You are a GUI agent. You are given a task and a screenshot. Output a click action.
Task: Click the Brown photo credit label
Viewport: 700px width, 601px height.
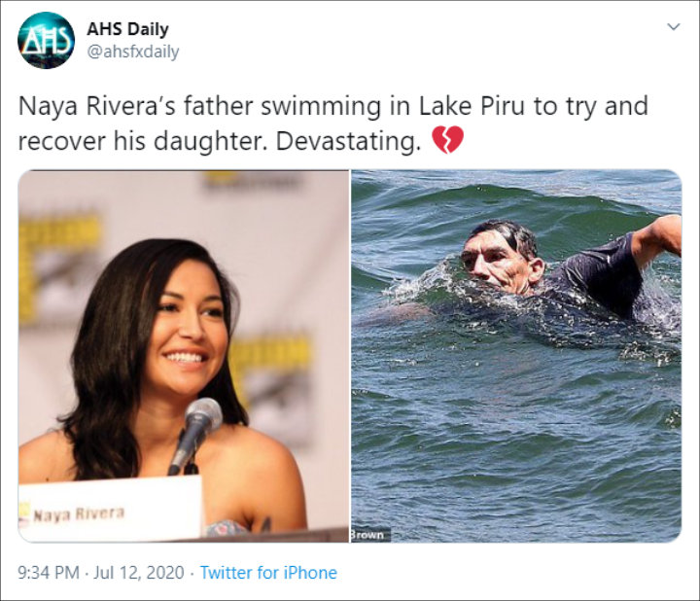(x=369, y=535)
